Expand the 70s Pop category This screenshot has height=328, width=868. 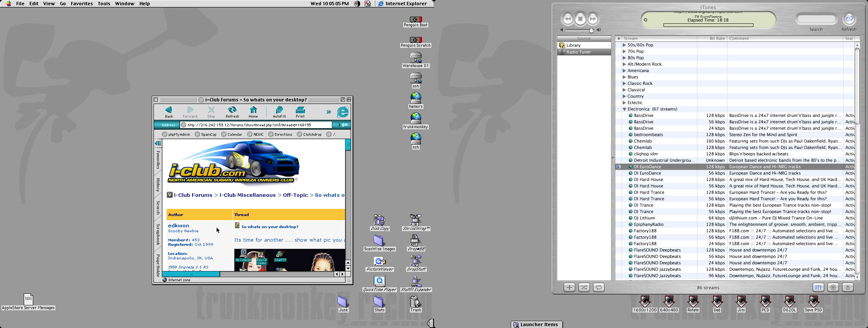point(624,51)
